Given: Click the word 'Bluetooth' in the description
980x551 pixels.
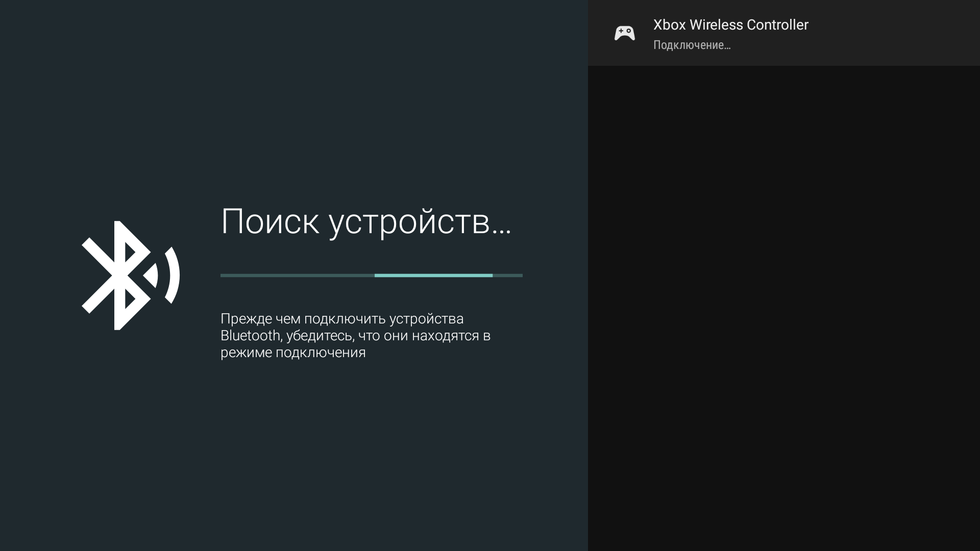Looking at the screenshot, I should click(250, 336).
